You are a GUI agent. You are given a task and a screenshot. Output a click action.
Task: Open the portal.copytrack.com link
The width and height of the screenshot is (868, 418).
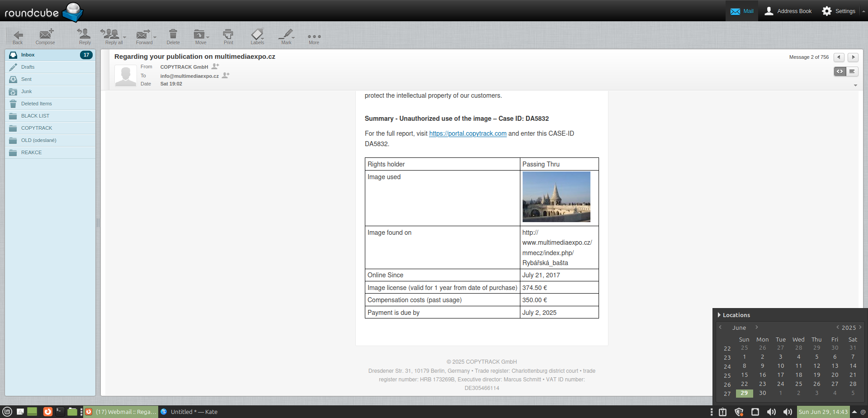pos(467,133)
